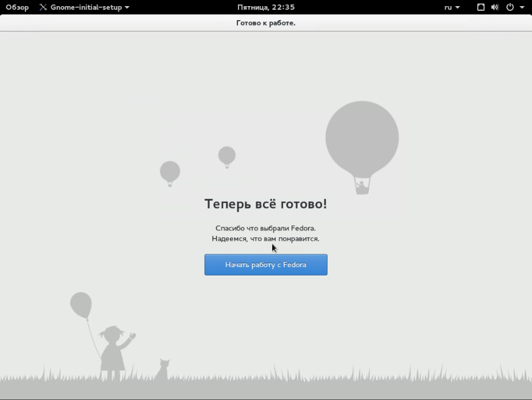
Task: Open the Пятница 22:35 clock menu
Action: [x=265, y=7]
